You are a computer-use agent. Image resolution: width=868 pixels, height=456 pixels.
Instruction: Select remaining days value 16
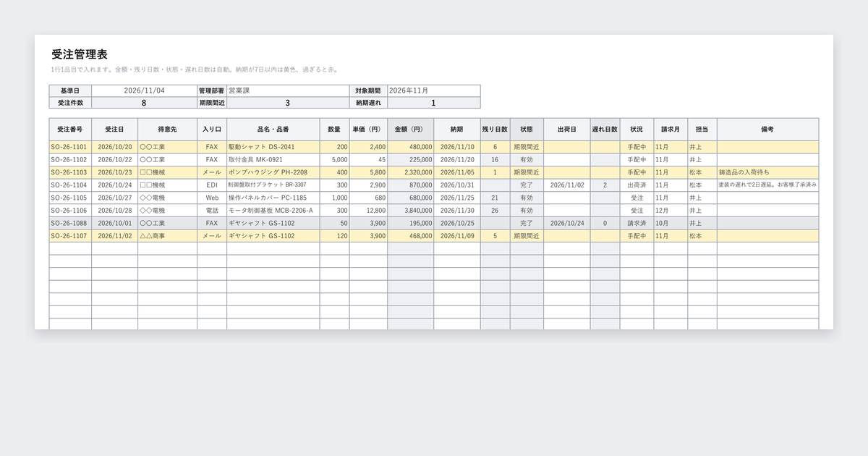coord(495,160)
